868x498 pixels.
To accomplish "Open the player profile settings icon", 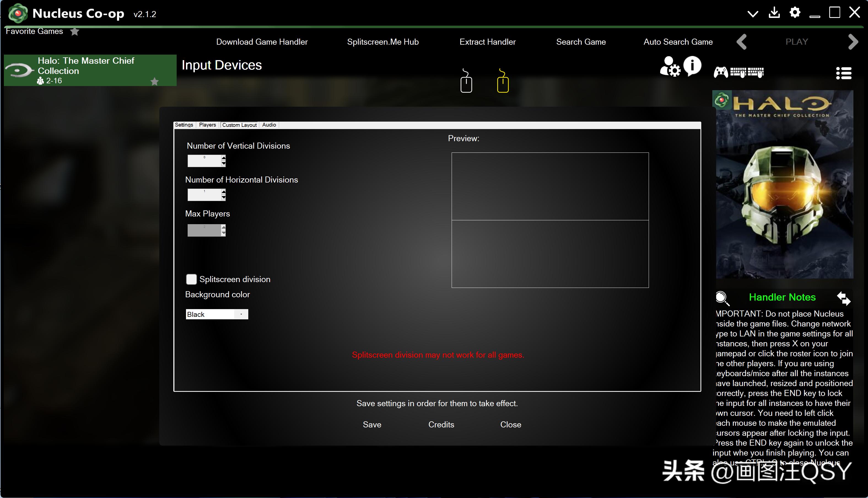I will tap(669, 67).
